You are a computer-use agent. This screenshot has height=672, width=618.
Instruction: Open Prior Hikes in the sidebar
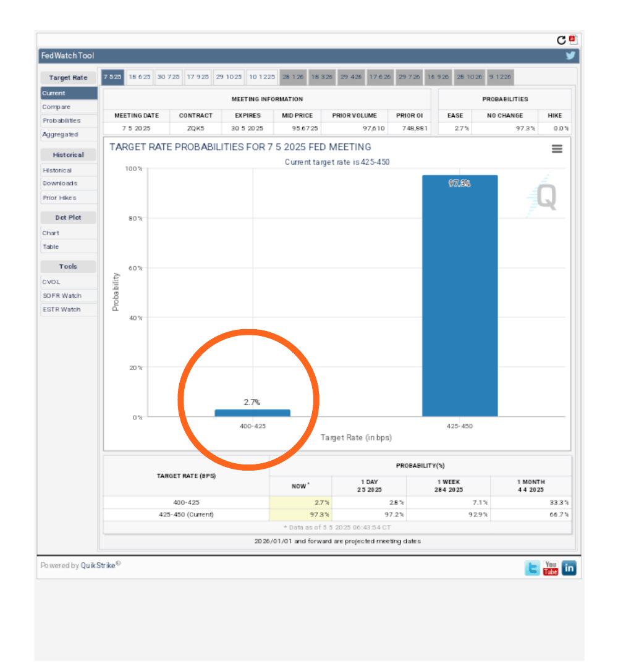pos(59,198)
